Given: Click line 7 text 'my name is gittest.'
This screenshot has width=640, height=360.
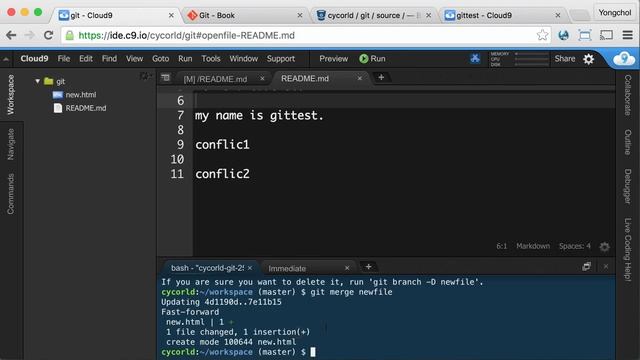Looking at the screenshot, I should tap(259, 116).
